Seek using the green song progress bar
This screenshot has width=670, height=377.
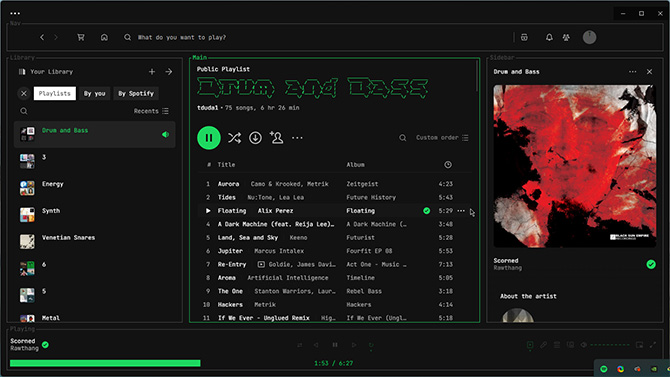click(x=105, y=363)
